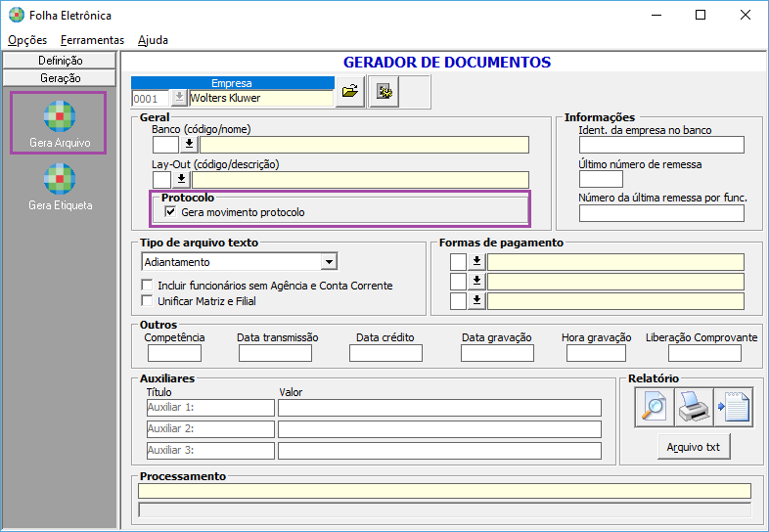This screenshot has width=769, height=532.
Task: Click the Processamento progress bar
Action: (x=444, y=510)
